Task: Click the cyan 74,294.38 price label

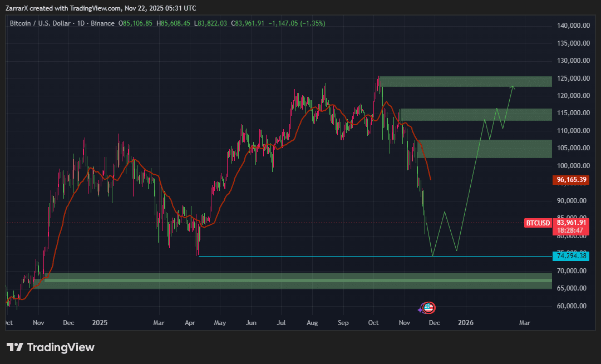Action: point(571,256)
